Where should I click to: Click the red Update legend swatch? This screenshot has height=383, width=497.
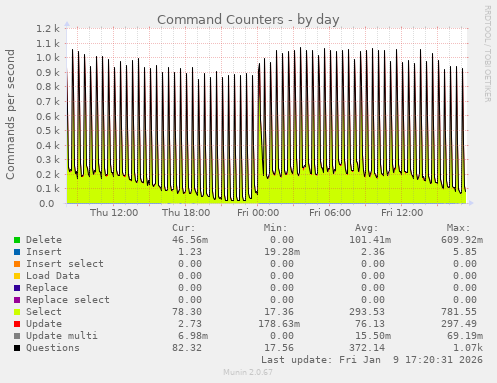17,324
